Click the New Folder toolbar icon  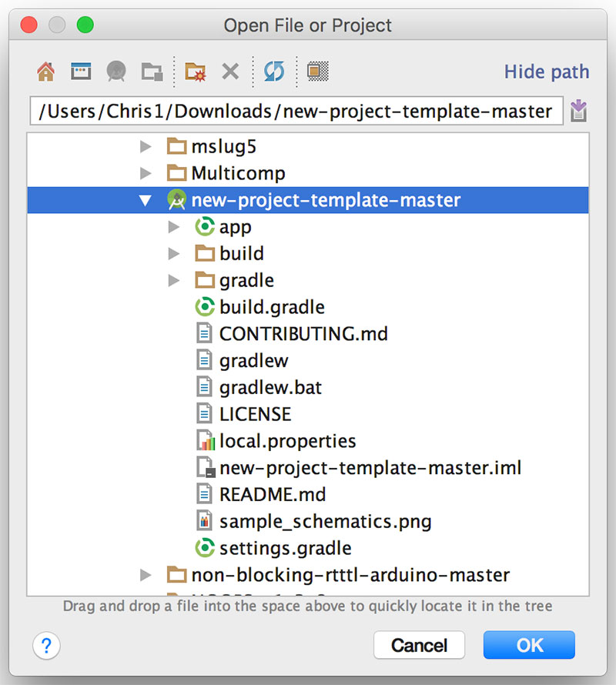194,72
